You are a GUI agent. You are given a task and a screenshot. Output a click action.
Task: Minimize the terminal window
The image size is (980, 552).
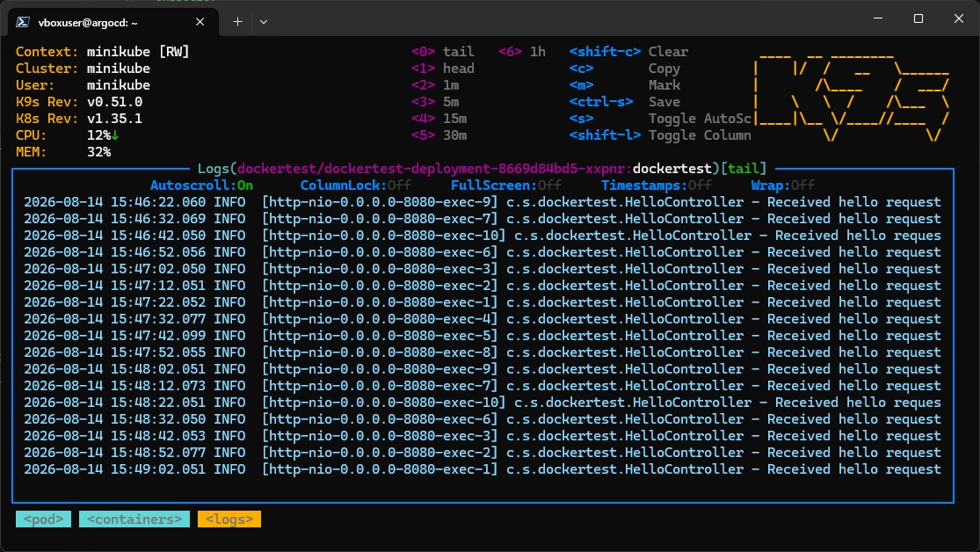[x=878, y=18]
